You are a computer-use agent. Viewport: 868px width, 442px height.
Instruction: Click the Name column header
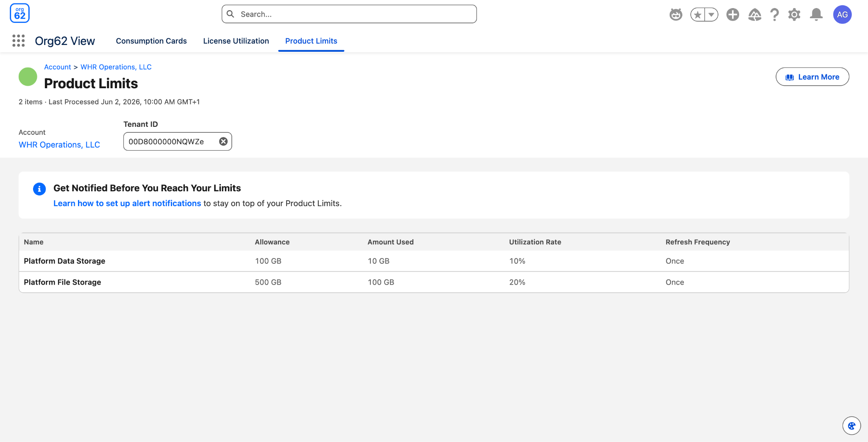[x=33, y=242]
